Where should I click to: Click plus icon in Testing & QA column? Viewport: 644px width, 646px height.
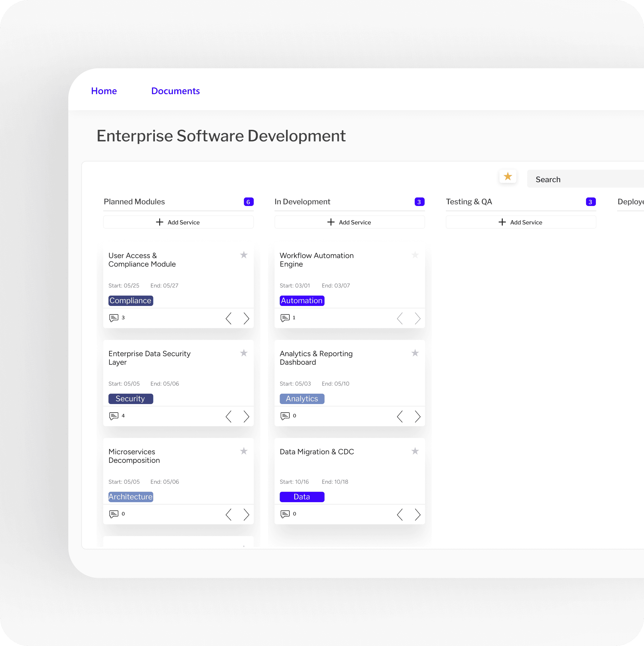tap(502, 222)
